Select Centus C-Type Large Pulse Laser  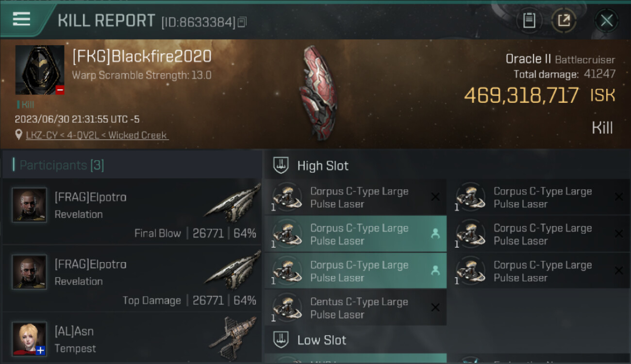click(x=355, y=308)
